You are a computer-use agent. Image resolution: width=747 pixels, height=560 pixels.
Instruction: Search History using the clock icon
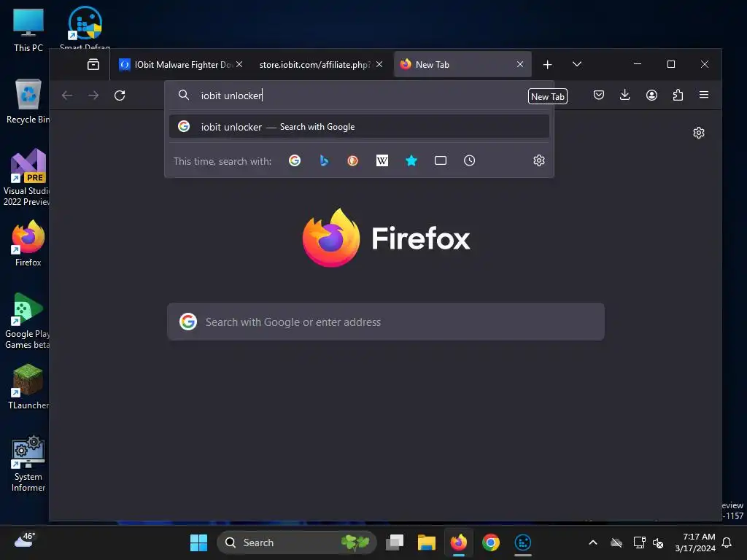[x=469, y=160]
